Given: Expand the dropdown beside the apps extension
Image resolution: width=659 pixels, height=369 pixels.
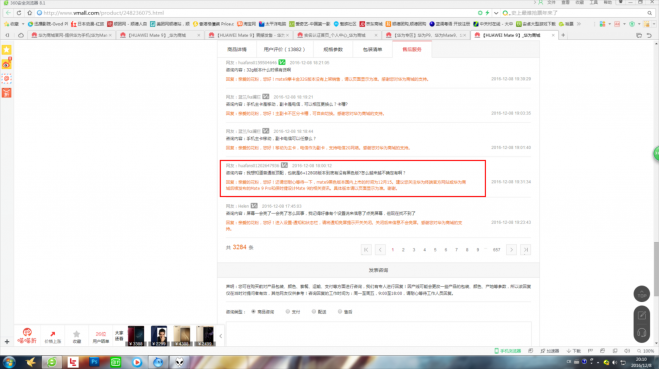Looking at the screenshot, I should click(x=609, y=24).
